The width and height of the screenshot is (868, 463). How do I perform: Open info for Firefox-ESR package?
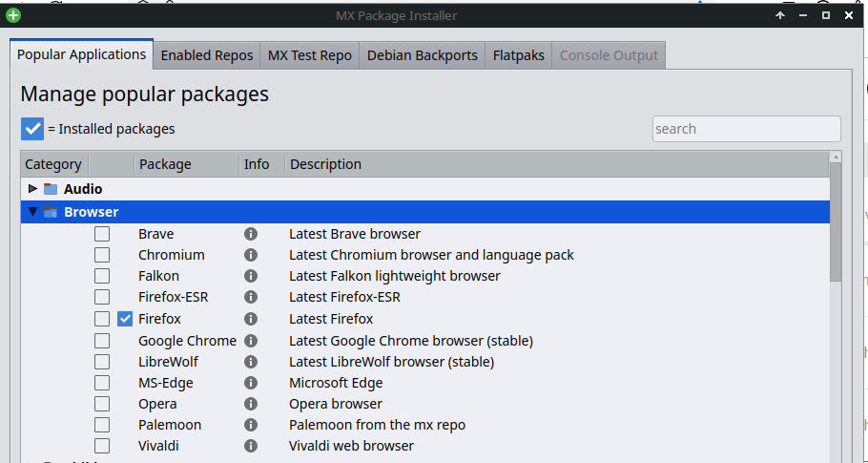coord(251,297)
